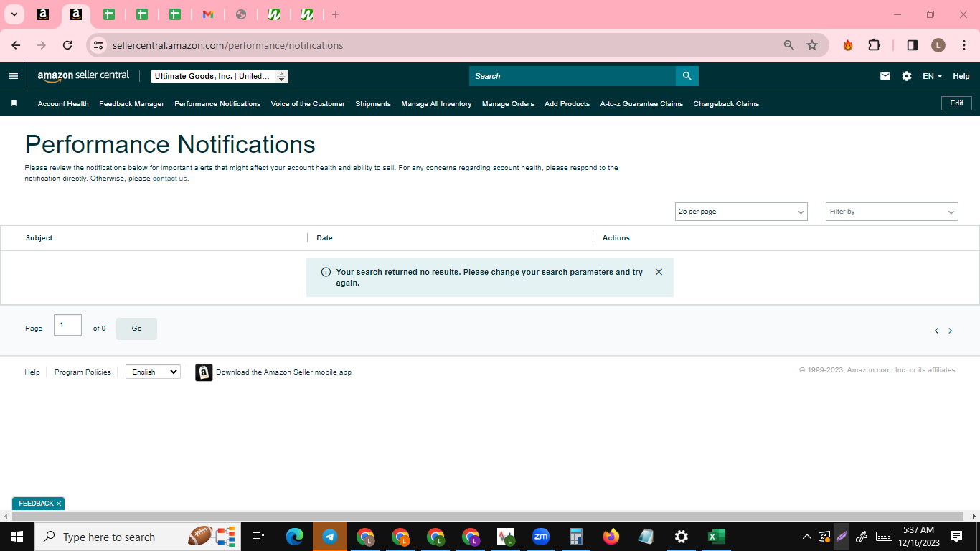Open the Chrome three-dot menu
This screenshot has width=980, height=551.
pos(963,45)
